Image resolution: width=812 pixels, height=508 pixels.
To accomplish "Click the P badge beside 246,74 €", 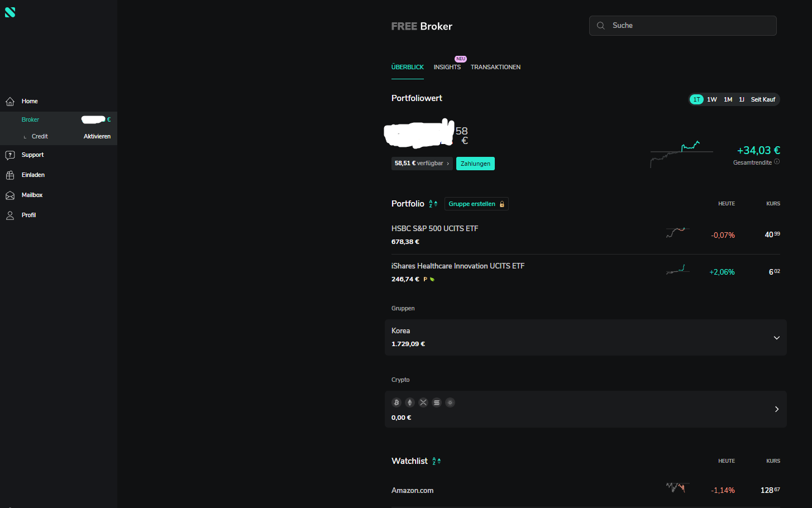I will 425,279.
